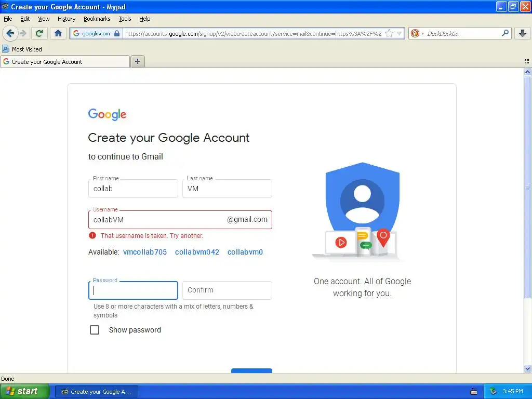
Task: Click the 'to continue to Gmail' text
Action: (126, 156)
